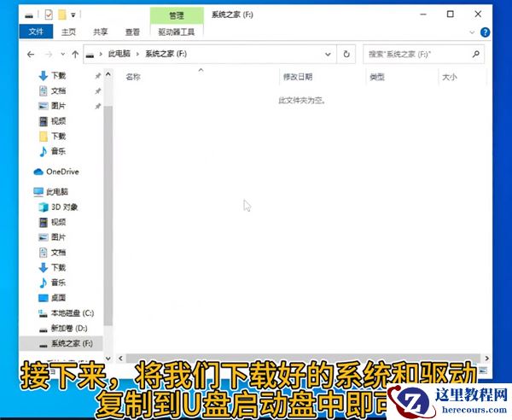The height and width of the screenshot is (420, 512).
Task: Select 此电脑 in the navigation pane
Action: 57,192
